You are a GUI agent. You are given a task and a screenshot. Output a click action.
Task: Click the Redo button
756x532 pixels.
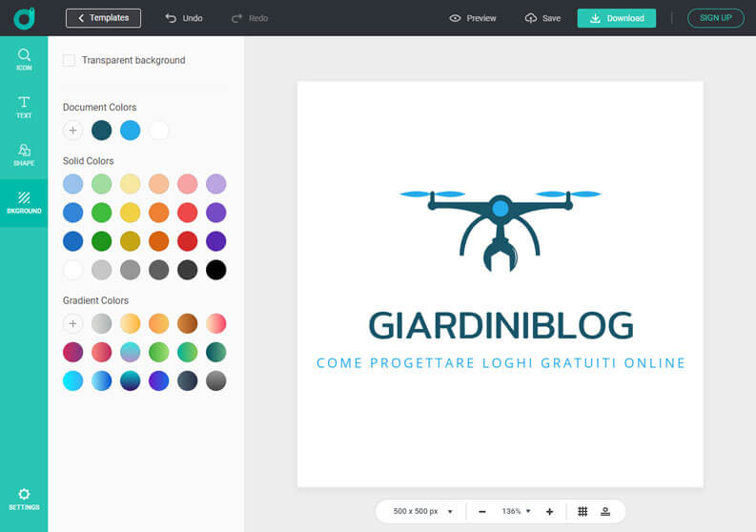pyautogui.click(x=250, y=18)
